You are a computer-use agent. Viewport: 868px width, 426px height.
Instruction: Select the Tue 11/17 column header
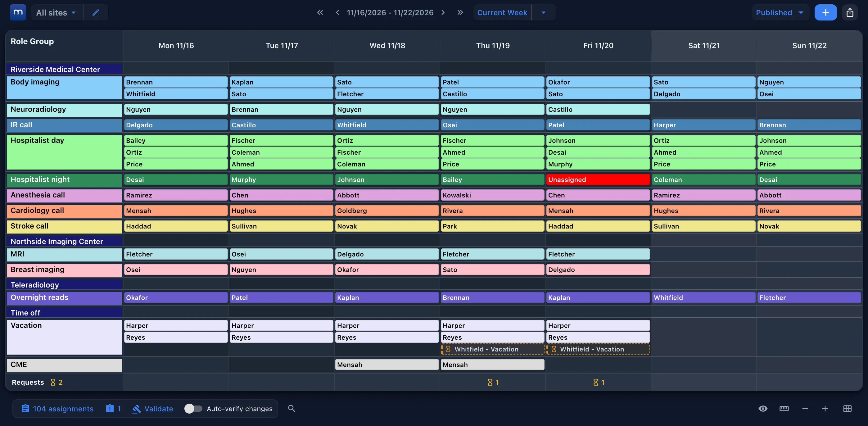click(x=282, y=46)
